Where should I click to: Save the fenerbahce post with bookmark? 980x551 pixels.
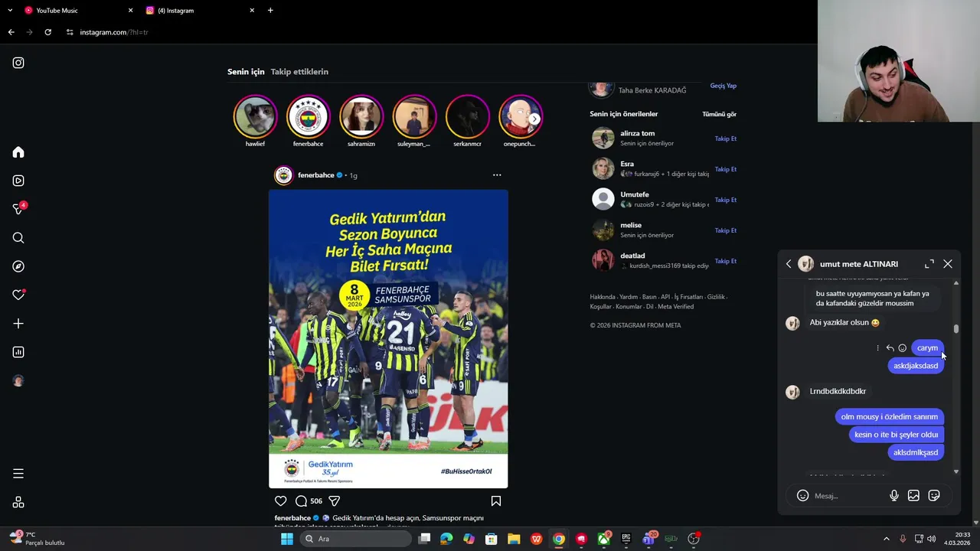[x=496, y=501]
